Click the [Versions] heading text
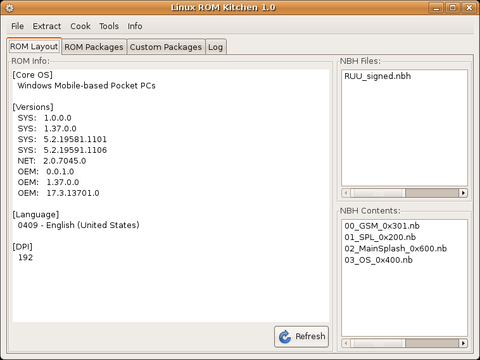 (33, 107)
